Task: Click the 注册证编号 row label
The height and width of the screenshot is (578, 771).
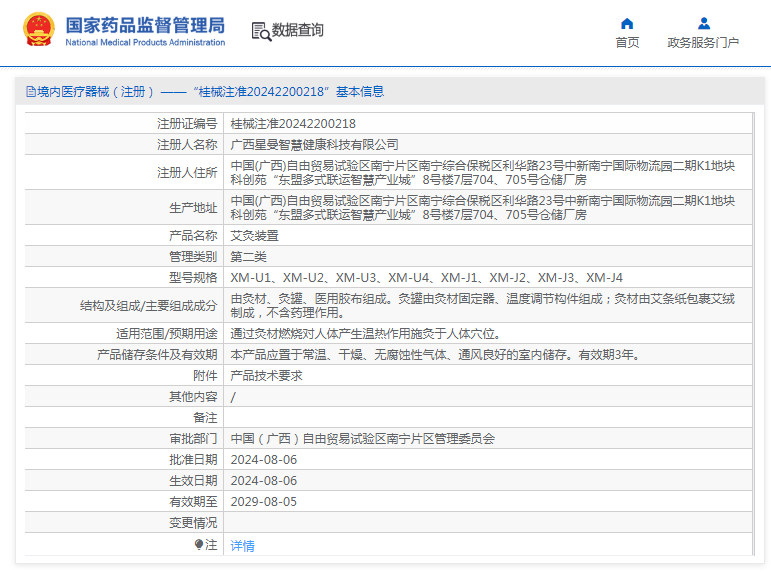Action: [187, 123]
